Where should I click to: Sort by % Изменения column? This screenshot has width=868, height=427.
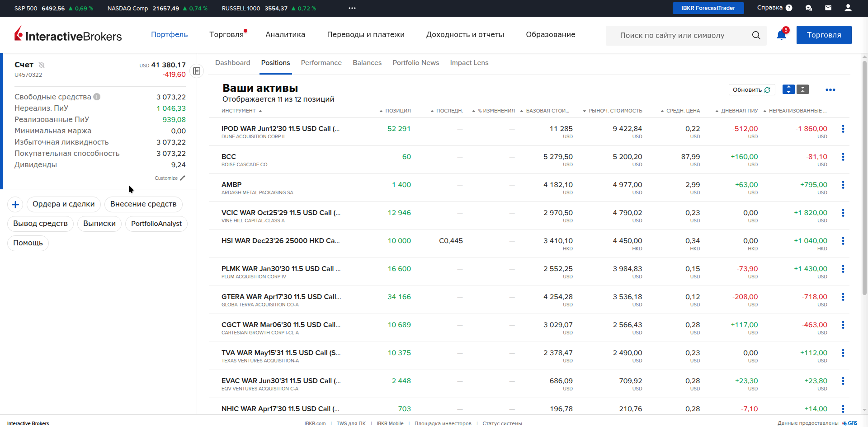coord(493,111)
